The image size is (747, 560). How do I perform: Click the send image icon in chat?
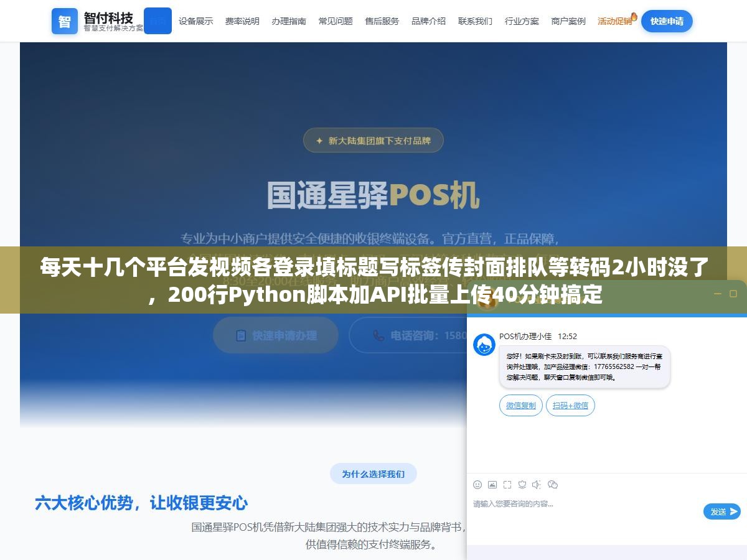[492, 485]
